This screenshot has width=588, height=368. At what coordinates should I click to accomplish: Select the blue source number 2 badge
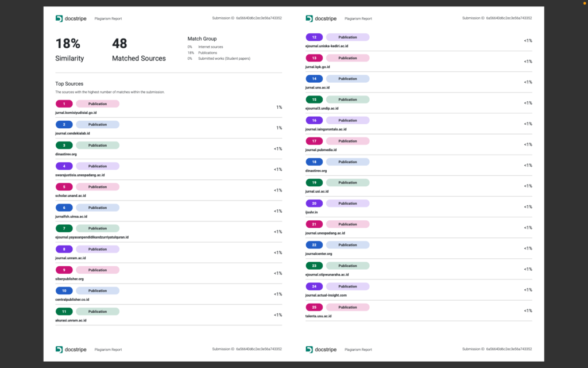click(64, 124)
